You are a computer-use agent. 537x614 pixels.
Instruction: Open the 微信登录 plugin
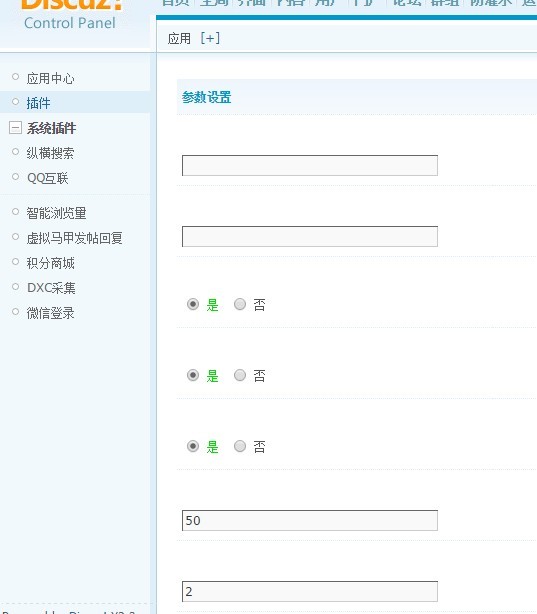(x=50, y=313)
